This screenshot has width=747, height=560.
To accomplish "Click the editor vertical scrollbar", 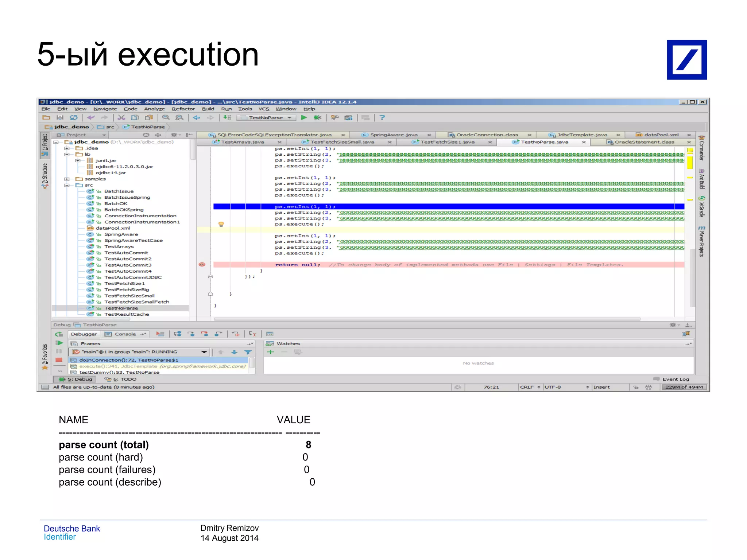I will [x=692, y=277].
